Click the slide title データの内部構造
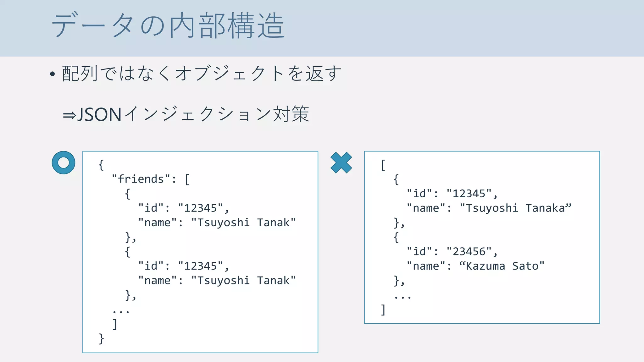The height and width of the screenshot is (362, 644). click(168, 26)
